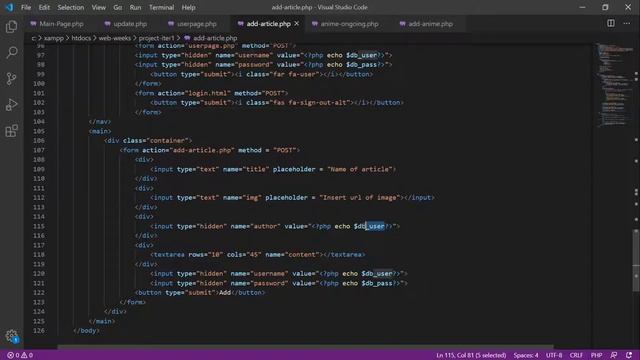Click the add-article.php breadcrumb segment

(215, 38)
